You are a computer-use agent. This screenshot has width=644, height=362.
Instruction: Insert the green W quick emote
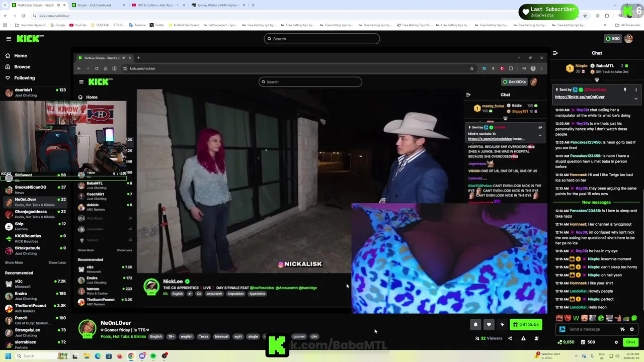pos(576,318)
